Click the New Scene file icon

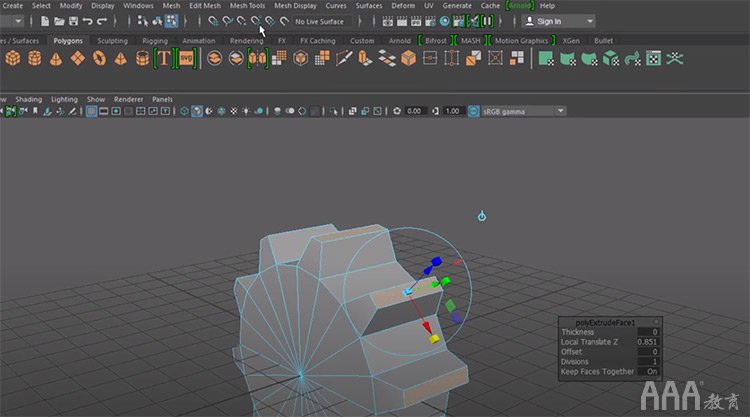(x=44, y=21)
